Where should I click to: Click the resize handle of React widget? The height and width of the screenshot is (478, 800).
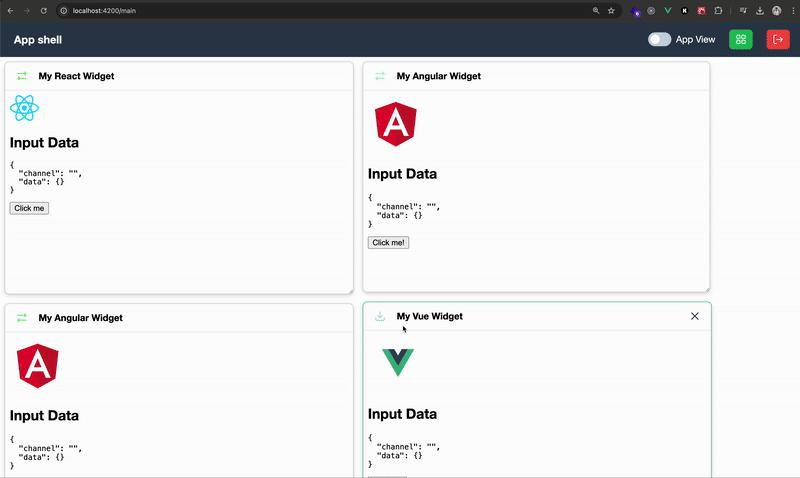[351, 291]
